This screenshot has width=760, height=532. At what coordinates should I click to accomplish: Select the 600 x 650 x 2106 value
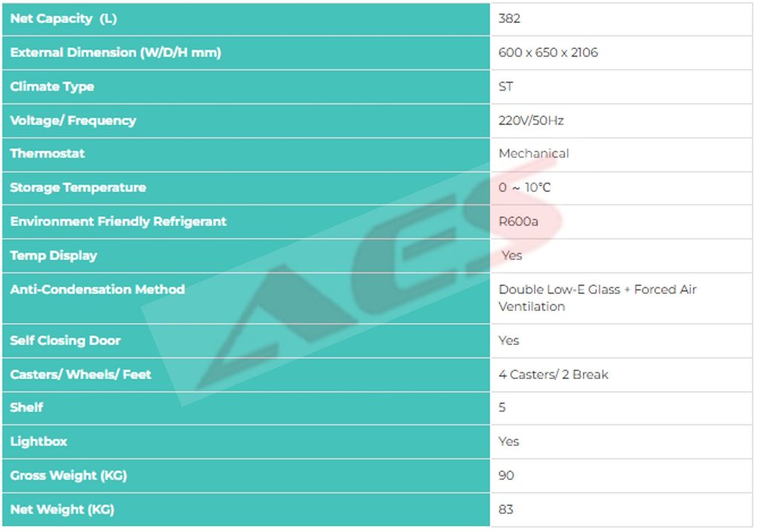tap(548, 53)
